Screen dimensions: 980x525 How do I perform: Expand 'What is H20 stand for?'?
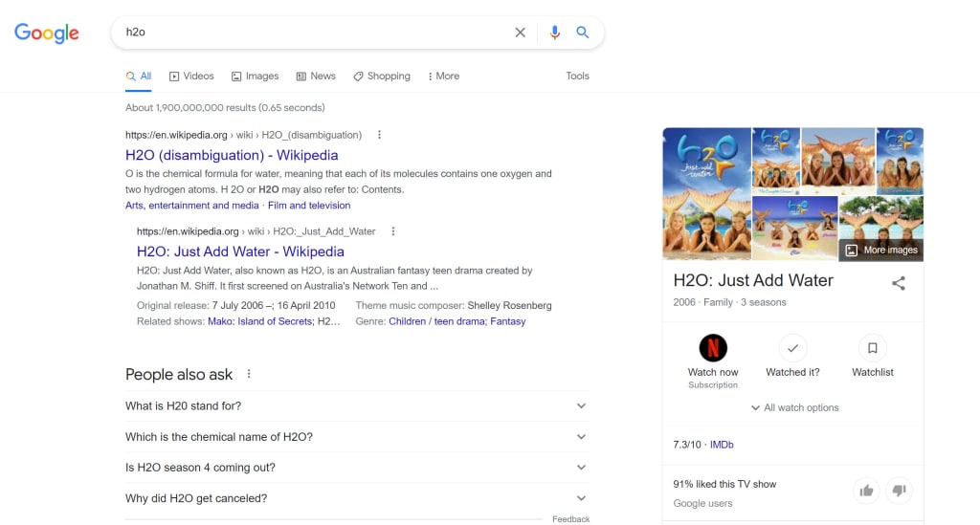[x=357, y=406]
